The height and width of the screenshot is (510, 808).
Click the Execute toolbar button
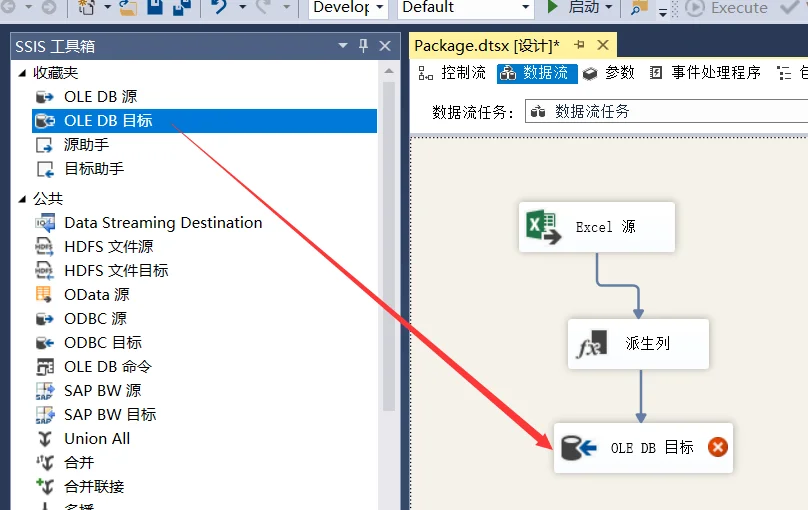pyautogui.click(x=727, y=7)
